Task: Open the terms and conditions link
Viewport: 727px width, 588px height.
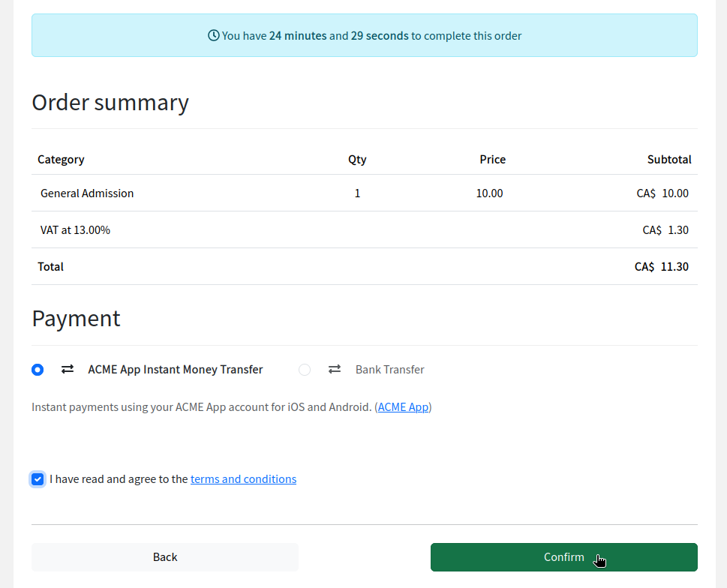Action: [243, 479]
